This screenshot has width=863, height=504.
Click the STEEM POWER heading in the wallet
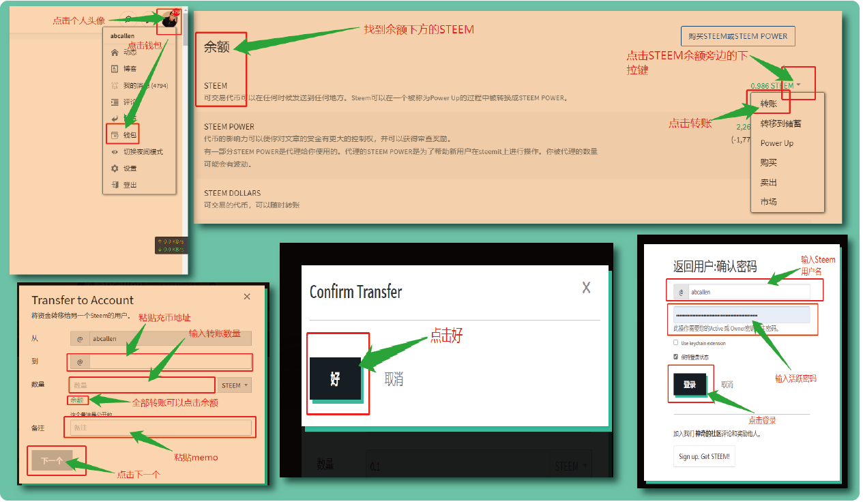click(x=229, y=126)
